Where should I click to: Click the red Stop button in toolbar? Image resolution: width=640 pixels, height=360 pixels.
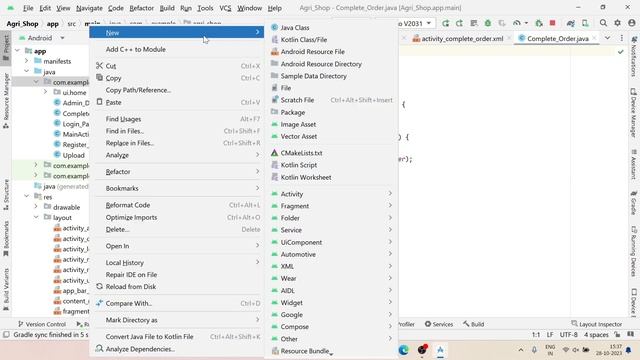click(552, 23)
